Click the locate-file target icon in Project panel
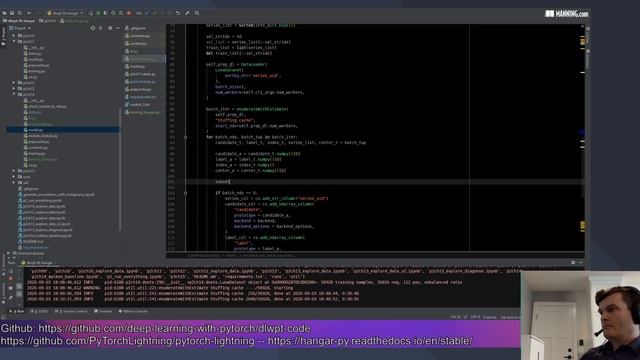The image size is (640, 360). (93, 28)
